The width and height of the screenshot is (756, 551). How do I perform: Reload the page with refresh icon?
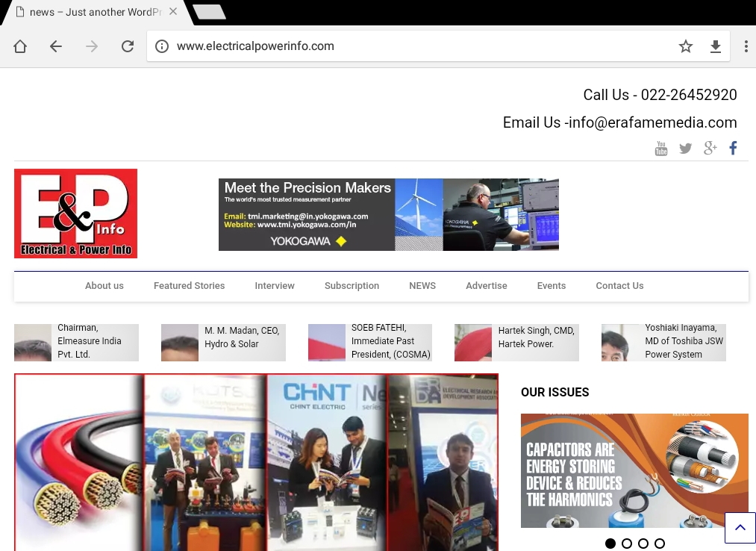(x=128, y=46)
